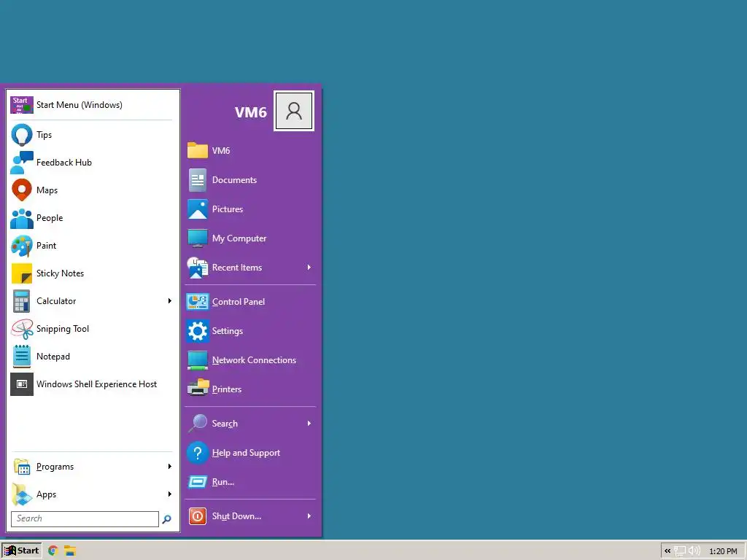The width and height of the screenshot is (747, 560).
Task: Click the Windows Shell Experience Host icon
Action: [22, 384]
